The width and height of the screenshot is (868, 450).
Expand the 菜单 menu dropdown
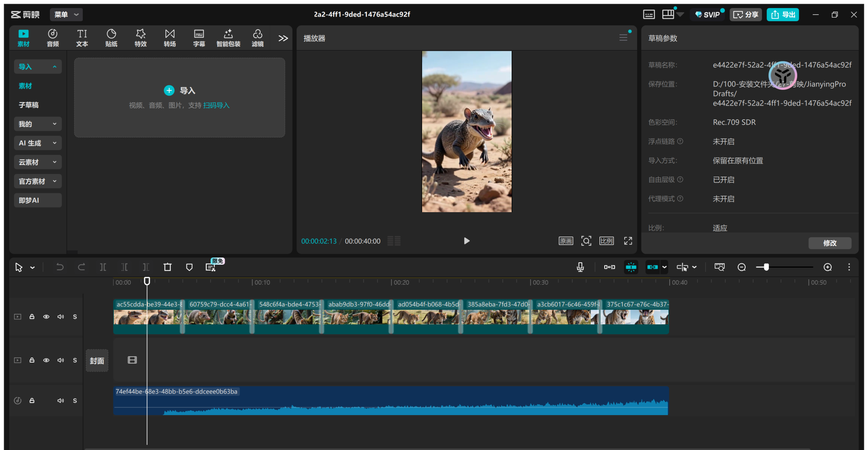(66, 15)
